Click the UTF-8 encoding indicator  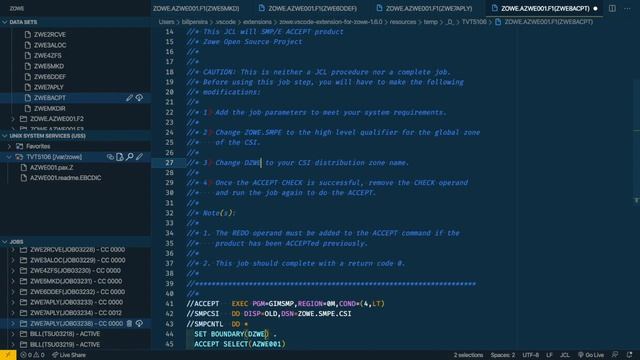tap(531, 355)
